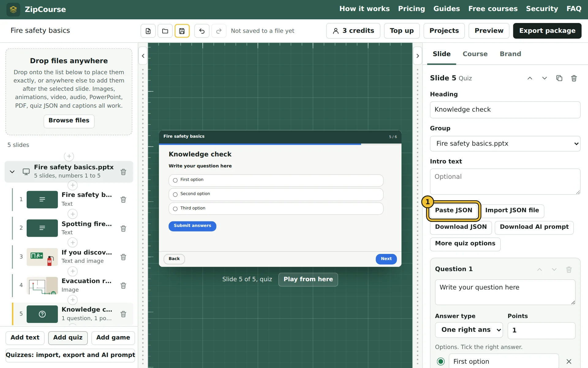Select the First option radio in preview
588x368 pixels.
[175, 180]
